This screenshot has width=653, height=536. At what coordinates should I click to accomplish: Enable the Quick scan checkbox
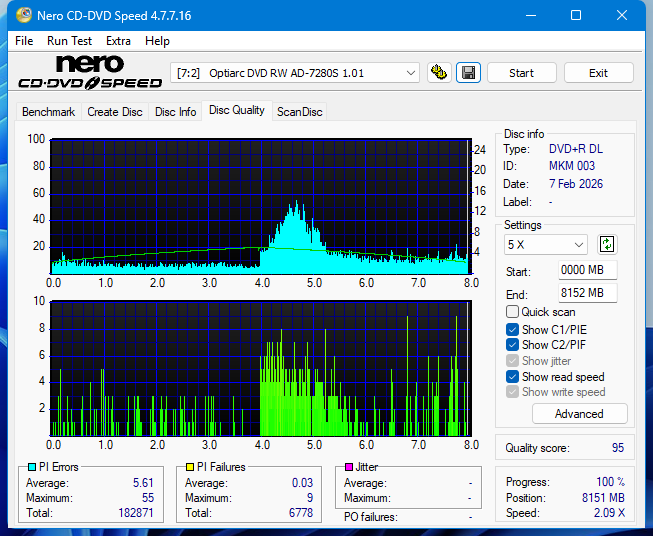513,312
